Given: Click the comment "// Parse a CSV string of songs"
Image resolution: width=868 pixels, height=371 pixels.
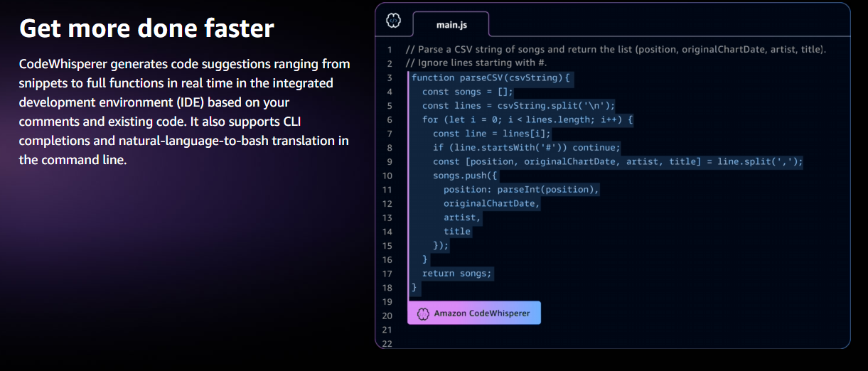Looking at the screenshot, I should pos(616,50).
